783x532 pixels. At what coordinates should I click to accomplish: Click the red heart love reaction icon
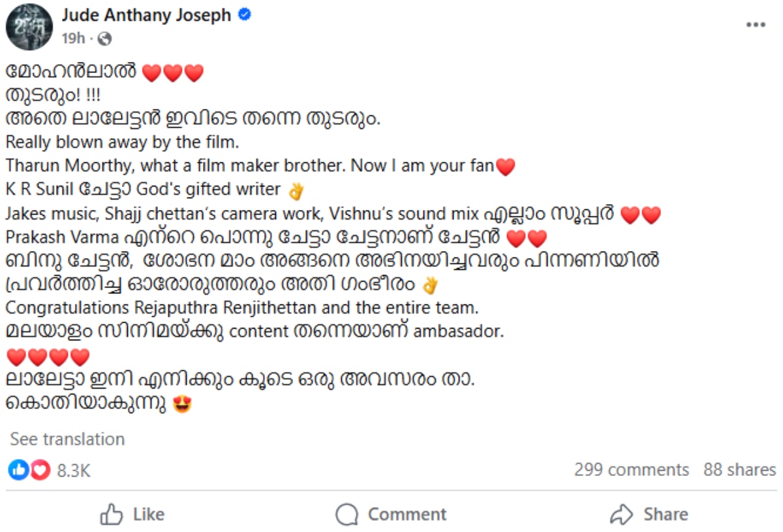[x=40, y=469]
